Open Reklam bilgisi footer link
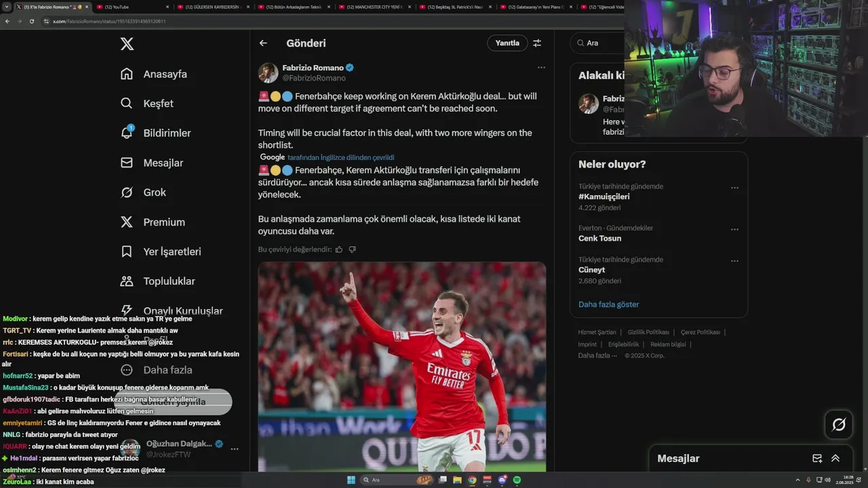This screenshot has width=868, height=488. (x=668, y=344)
